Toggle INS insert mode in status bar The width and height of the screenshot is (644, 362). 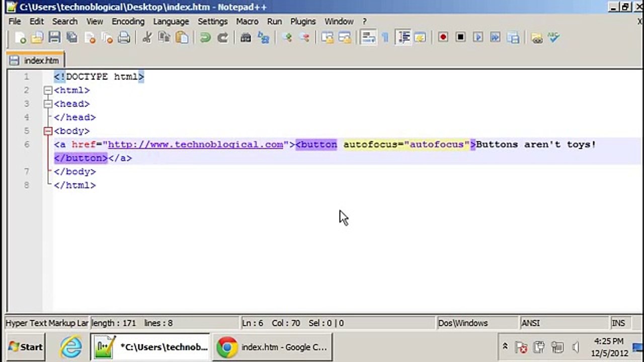click(x=618, y=323)
